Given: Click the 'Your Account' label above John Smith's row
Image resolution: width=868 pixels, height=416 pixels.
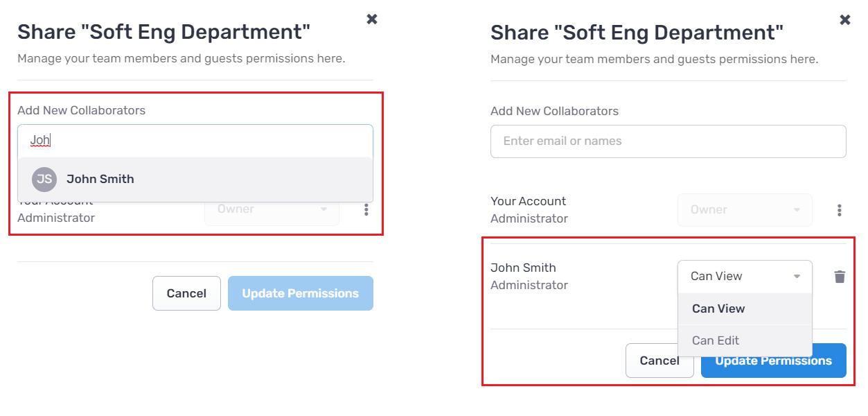Looking at the screenshot, I should [528, 201].
